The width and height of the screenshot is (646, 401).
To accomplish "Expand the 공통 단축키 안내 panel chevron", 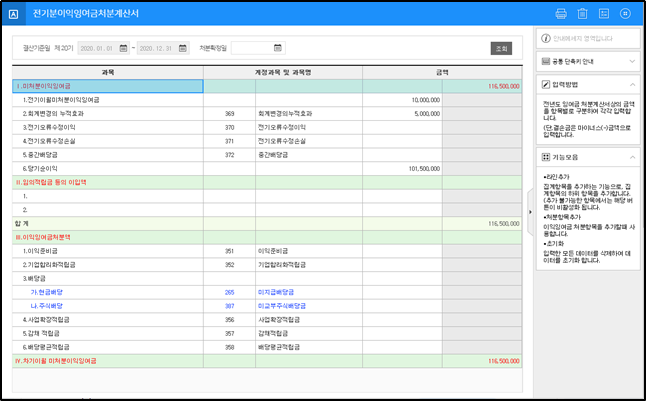I will [x=632, y=61].
